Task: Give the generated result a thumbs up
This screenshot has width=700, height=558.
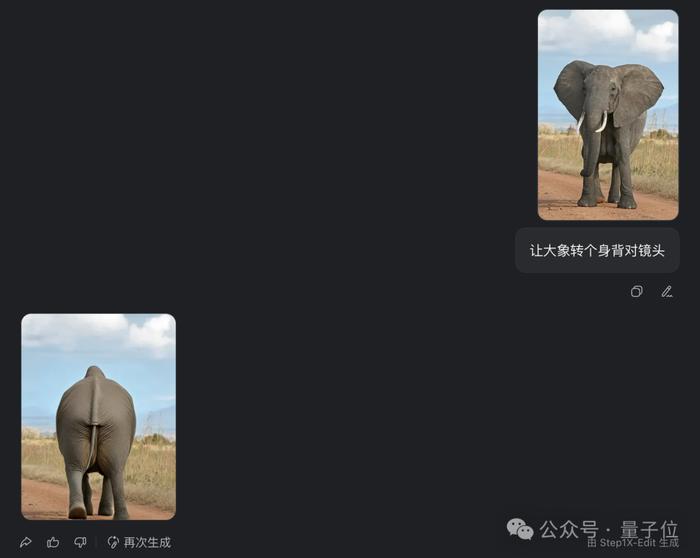Action: click(x=53, y=542)
